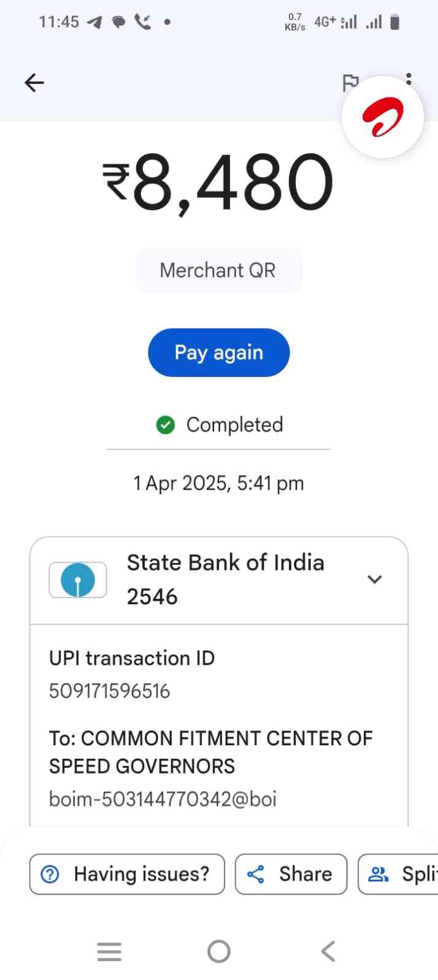Image resolution: width=438 pixels, height=980 pixels.
Task: Tap the Merchant QR chip
Action: (x=218, y=270)
